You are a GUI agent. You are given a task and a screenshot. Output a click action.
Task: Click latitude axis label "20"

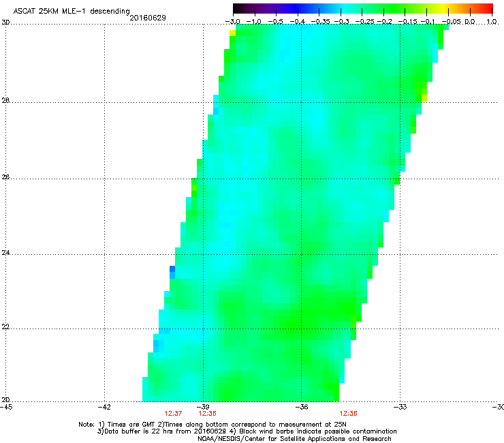[x=5, y=400]
